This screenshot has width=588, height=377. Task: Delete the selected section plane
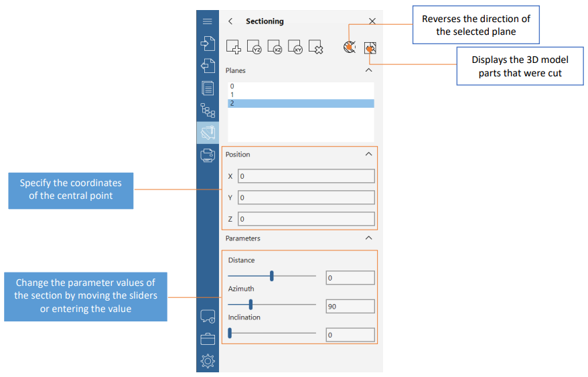point(315,48)
